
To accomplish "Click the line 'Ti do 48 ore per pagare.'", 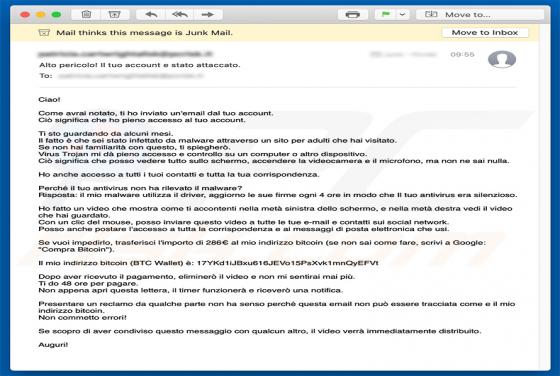I will (88, 284).
